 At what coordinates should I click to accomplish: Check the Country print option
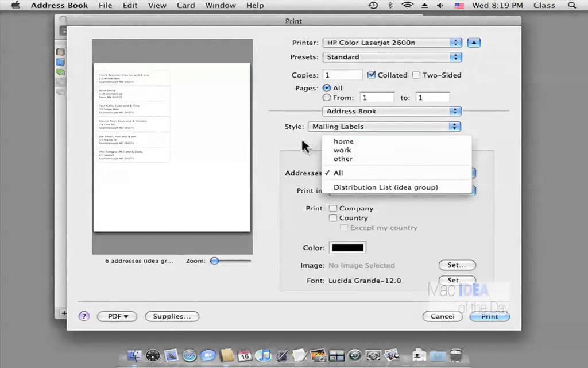pyautogui.click(x=333, y=218)
